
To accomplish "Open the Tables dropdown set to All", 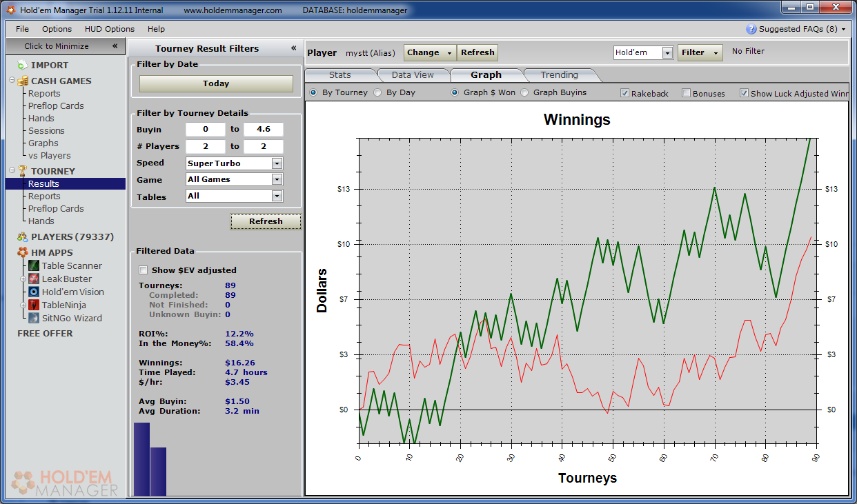I will tap(277, 196).
